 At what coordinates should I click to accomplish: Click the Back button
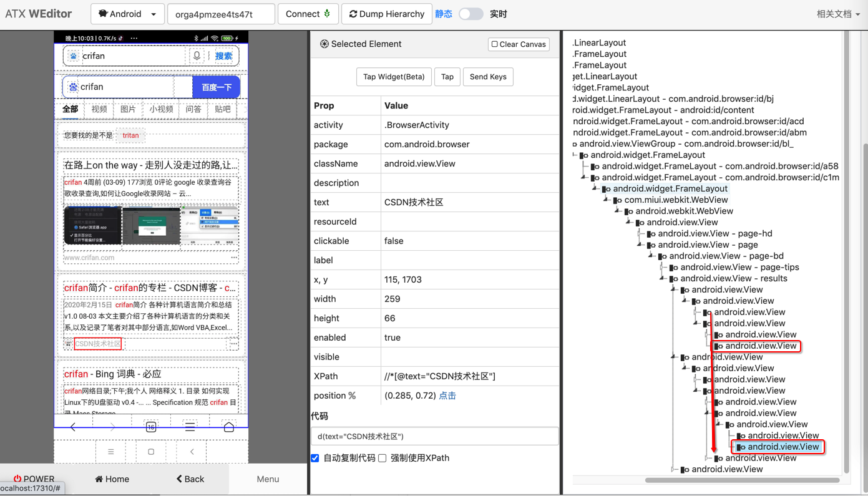pos(190,479)
